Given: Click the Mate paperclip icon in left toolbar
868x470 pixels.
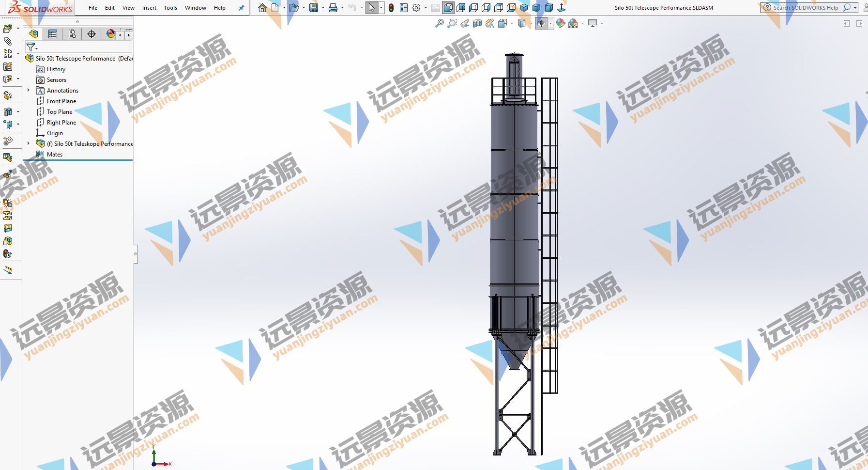Looking at the screenshot, I should (8, 41).
